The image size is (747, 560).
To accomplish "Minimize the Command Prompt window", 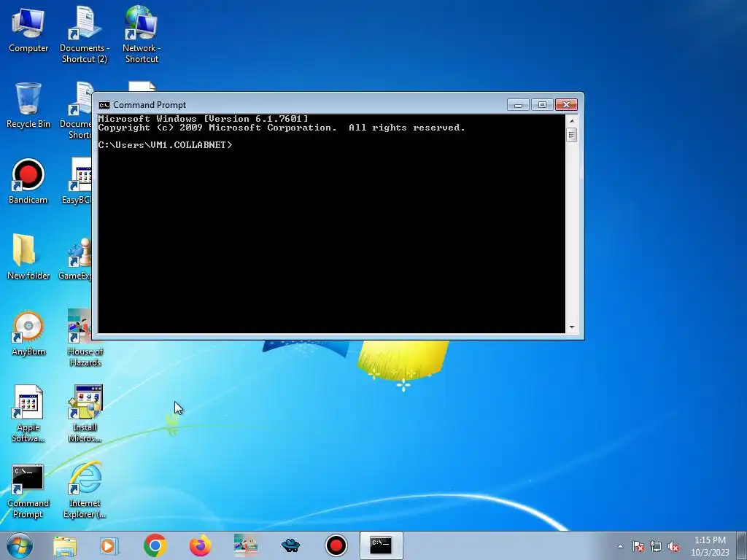I will pyautogui.click(x=519, y=105).
